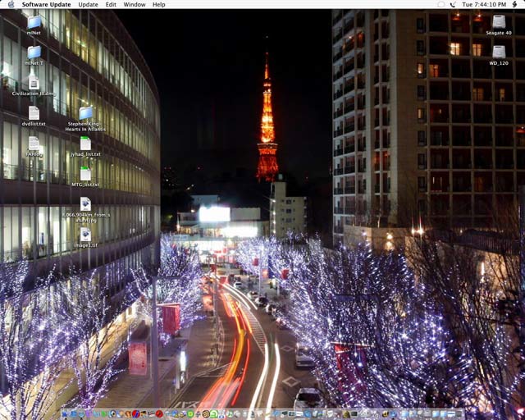Open the mlNet folder on desktop
The image size is (525, 420).
(x=34, y=23)
